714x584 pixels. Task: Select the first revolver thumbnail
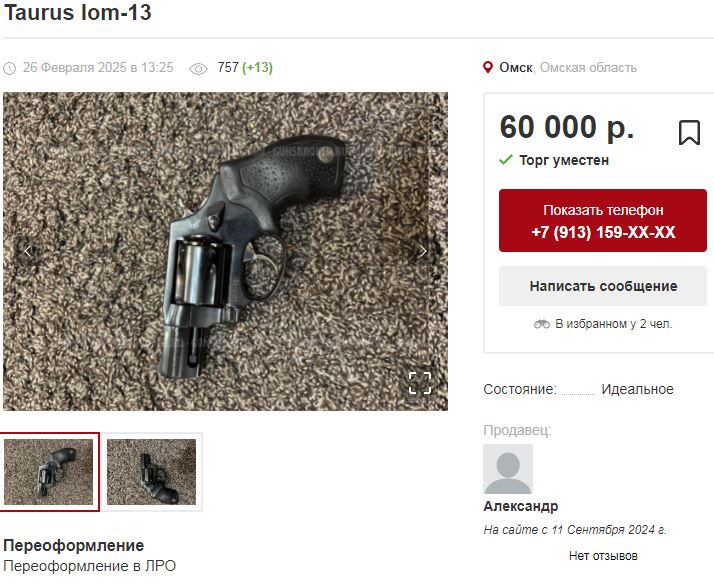[x=49, y=472]
